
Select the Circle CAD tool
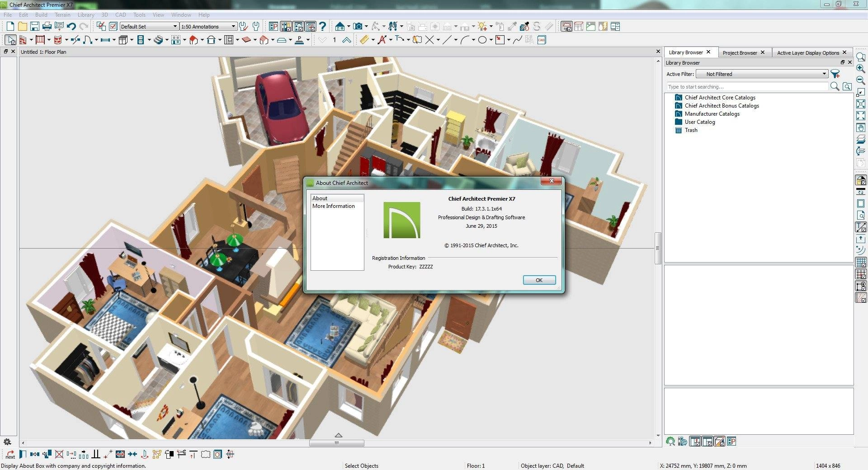(x=482, y=40)
